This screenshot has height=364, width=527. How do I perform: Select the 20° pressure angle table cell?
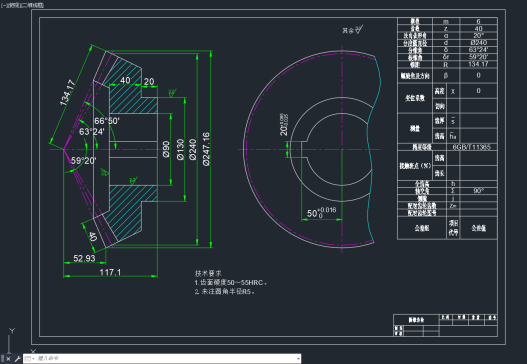pos(478,35)
